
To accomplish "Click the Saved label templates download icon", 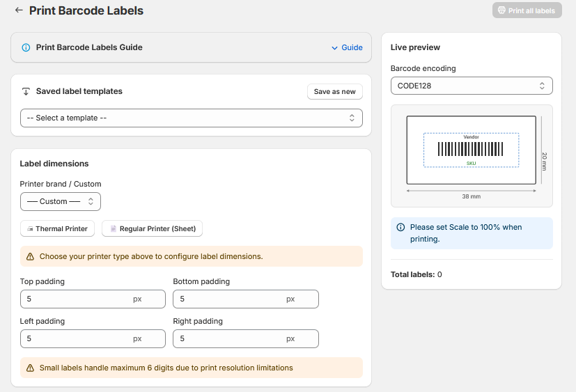I will 26,91.
